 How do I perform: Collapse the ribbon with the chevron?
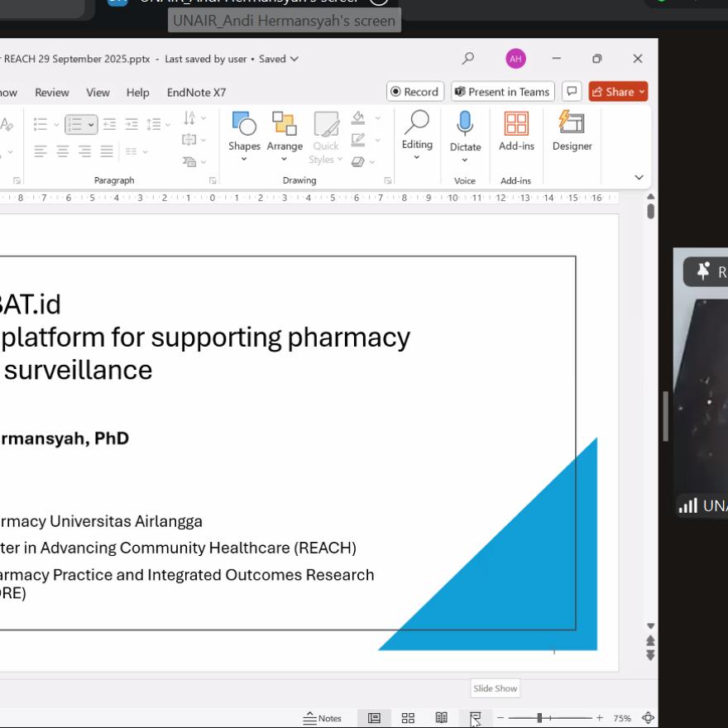click(639, 177)
